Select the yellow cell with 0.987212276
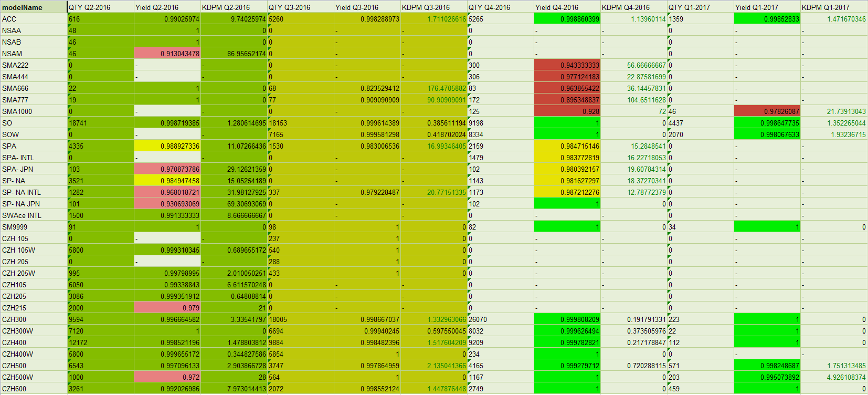The height and width of the screenshot is (395, 868). (x=567, y=192)
